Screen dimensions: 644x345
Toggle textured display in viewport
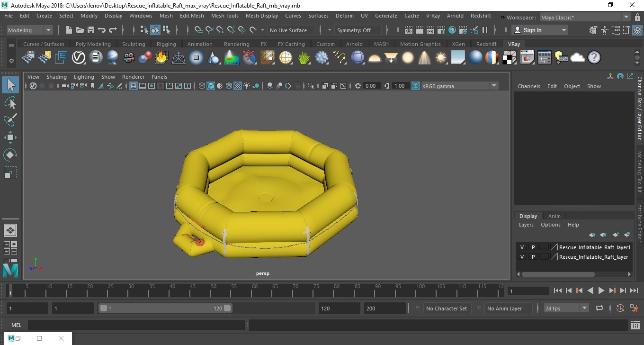point(238,86)
